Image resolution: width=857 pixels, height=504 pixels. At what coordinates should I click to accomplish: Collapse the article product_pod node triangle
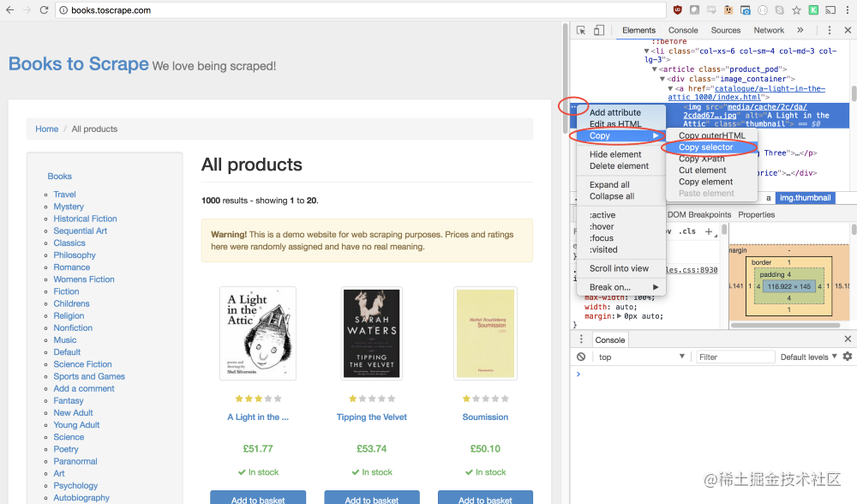(x=654, y=69)
